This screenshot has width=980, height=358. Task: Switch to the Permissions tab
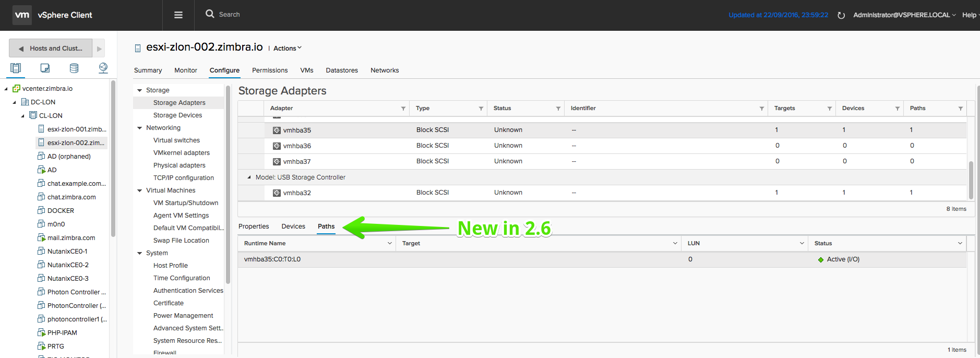tap(270, 70)
